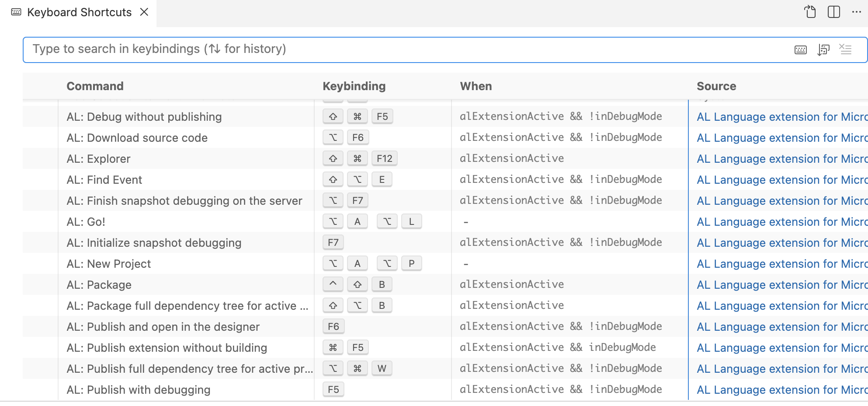Click the F12 key for AL: Explorer
The width and height of the screenshot is (868, 406).
coord(384,158)
